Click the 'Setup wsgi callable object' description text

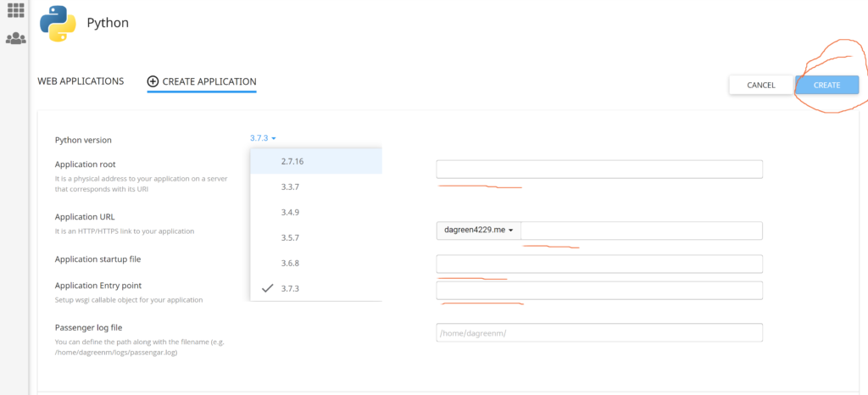129,300
